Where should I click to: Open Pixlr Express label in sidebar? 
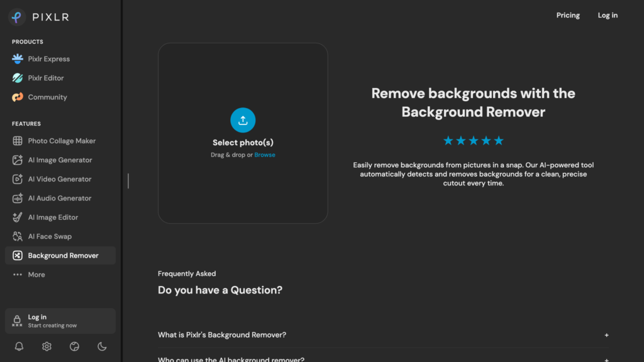[49, 59]
